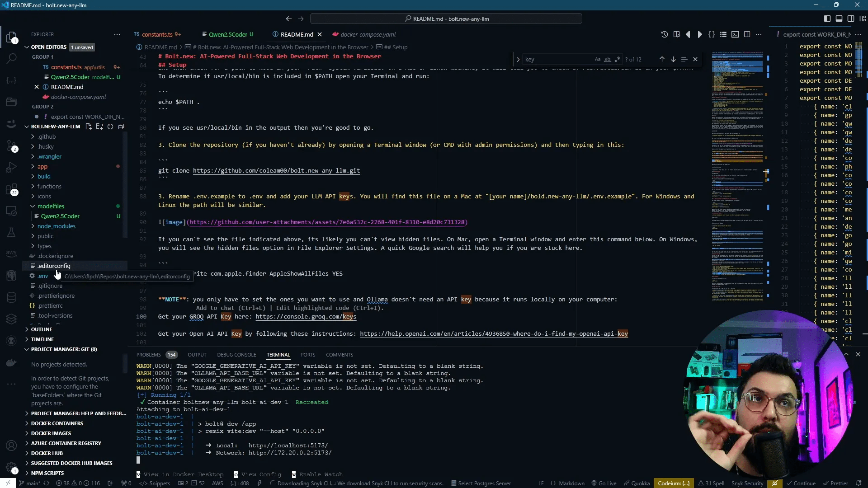The image size is (868, 488).
Task: Split the editor right
Action: point(747,34)
